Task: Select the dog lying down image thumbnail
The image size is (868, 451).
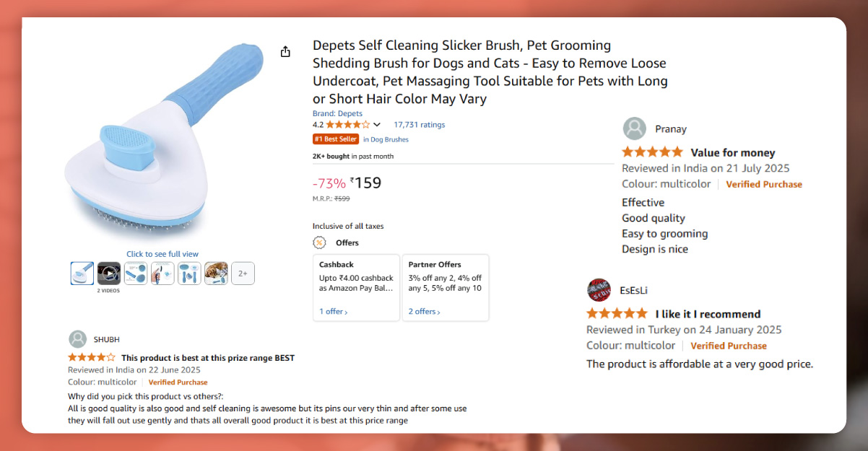Action: click(x=216, y=273)
